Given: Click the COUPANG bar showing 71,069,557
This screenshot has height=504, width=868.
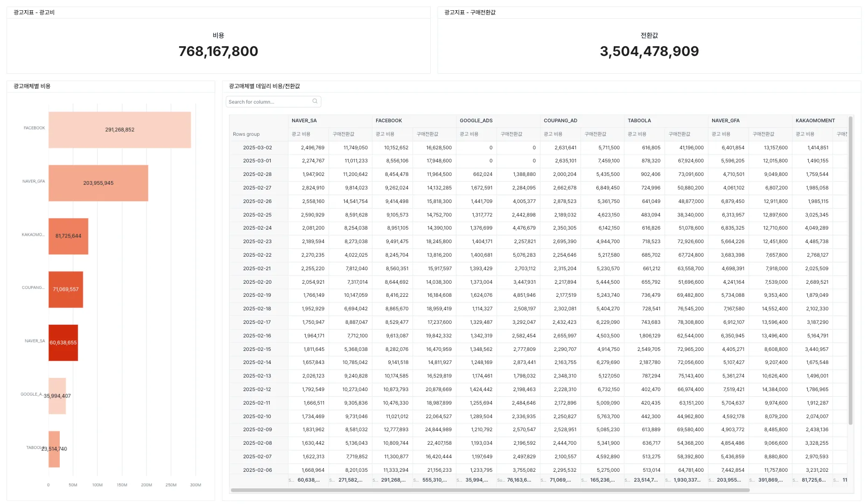Looking at the screenshot, I should click(x=66, y=289).
